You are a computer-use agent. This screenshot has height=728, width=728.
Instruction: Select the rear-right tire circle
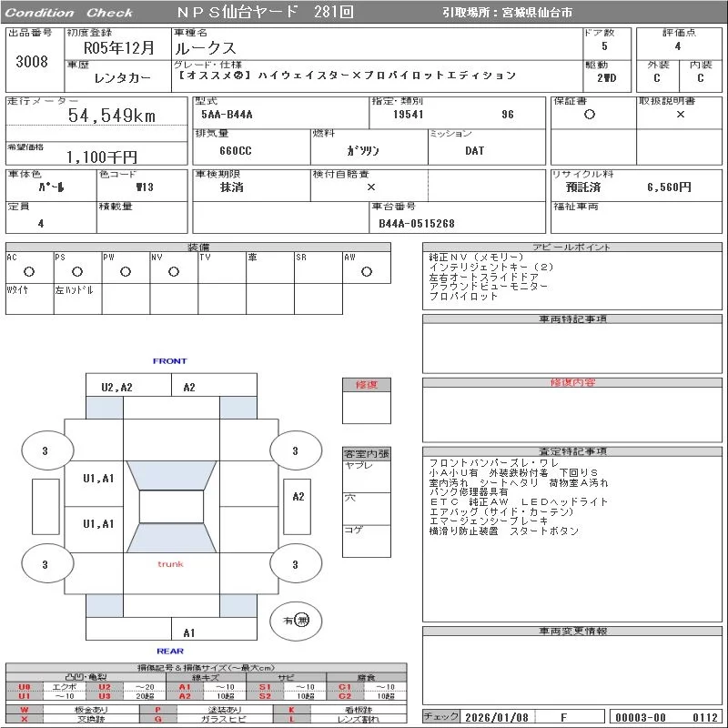click(295, 564)
